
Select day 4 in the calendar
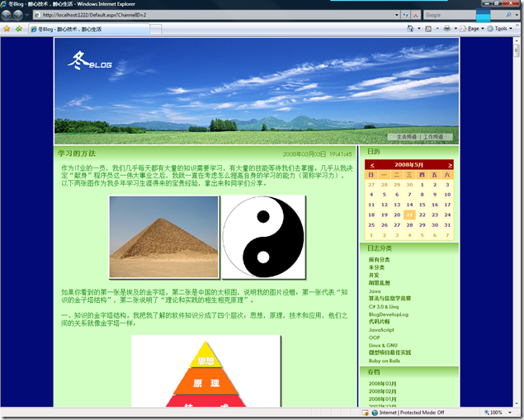point(371,195)
